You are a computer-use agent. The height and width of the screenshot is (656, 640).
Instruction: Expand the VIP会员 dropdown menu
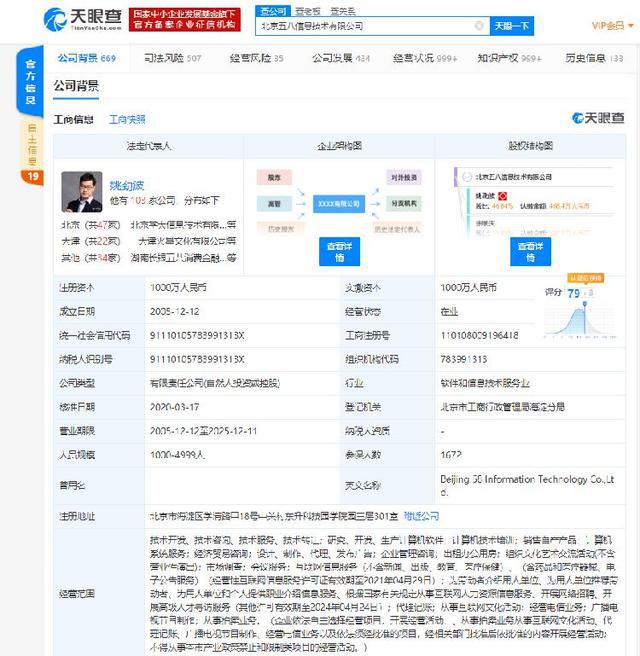[612, 26]
